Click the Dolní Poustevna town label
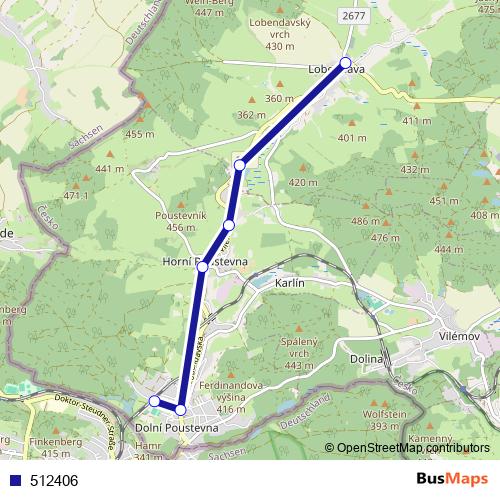This screenshot has width=500, height=500. (x=177, y=428)
